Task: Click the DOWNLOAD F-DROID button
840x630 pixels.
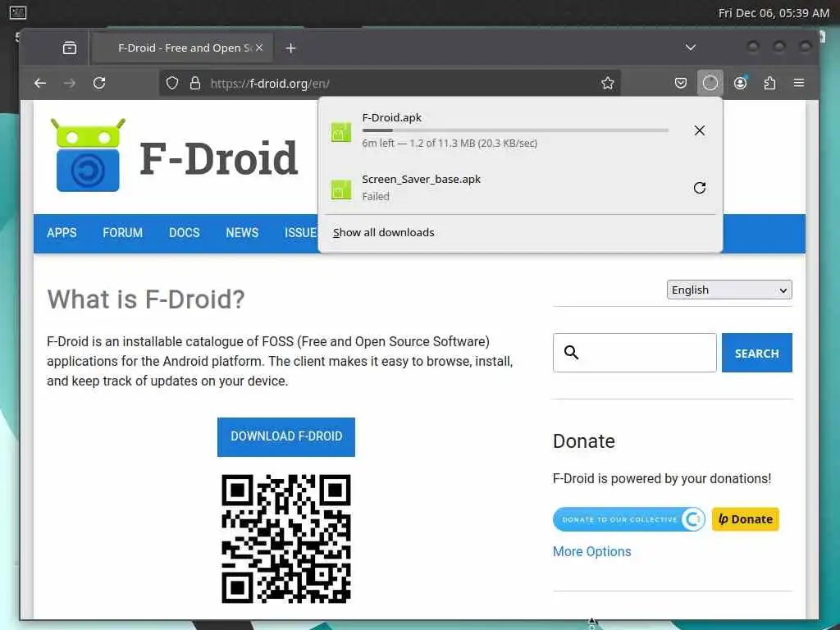Action: [x=286, y=436]
